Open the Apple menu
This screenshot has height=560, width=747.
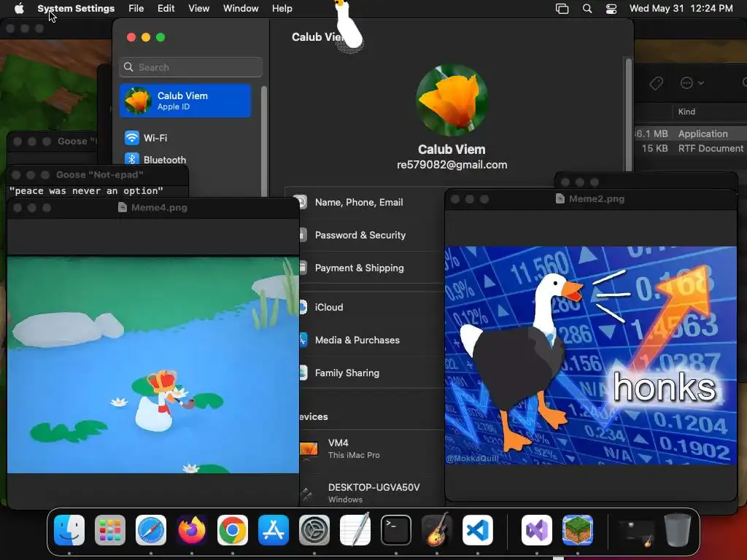pyautogui.click(x=19, y=9)
